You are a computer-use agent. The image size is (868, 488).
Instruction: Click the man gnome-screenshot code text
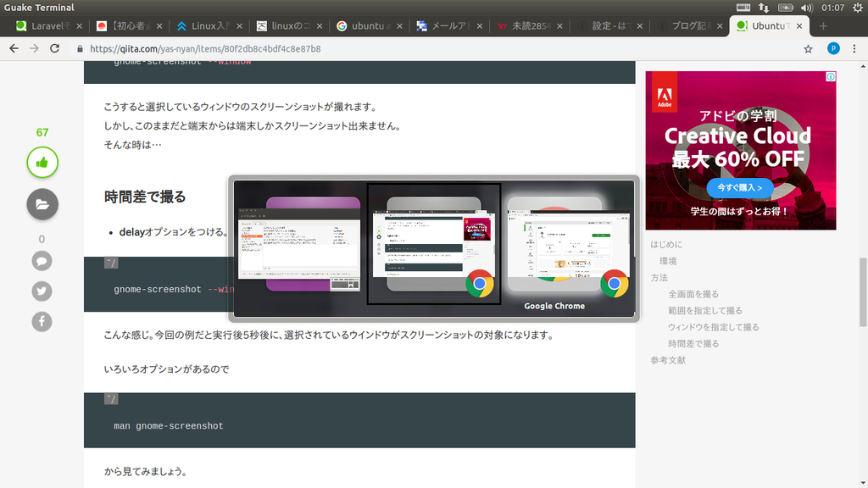[x=169, y=426]
